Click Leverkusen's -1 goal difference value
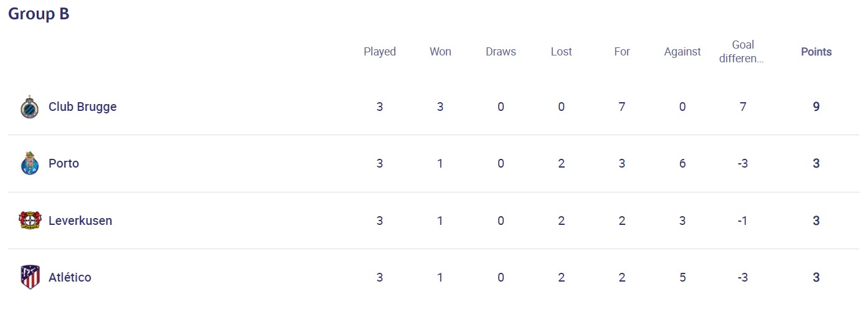 743,221
